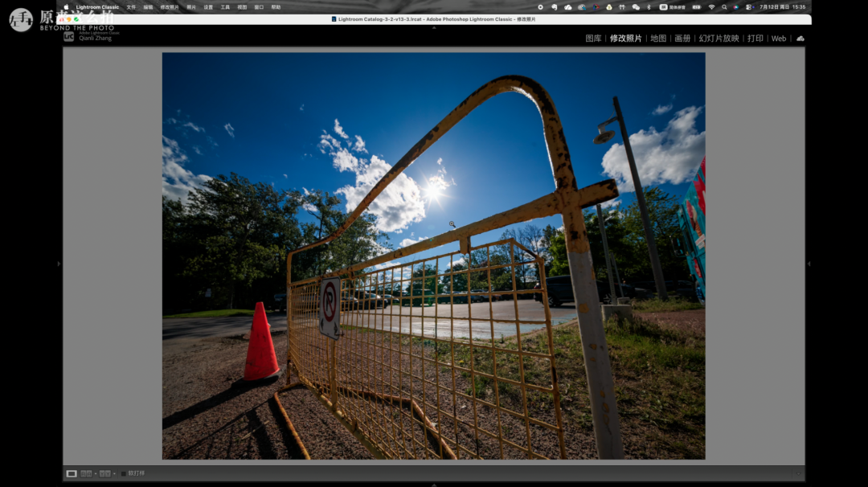Open the 文件 menu
The image size is (868, 487).
(x=131, y=7)
